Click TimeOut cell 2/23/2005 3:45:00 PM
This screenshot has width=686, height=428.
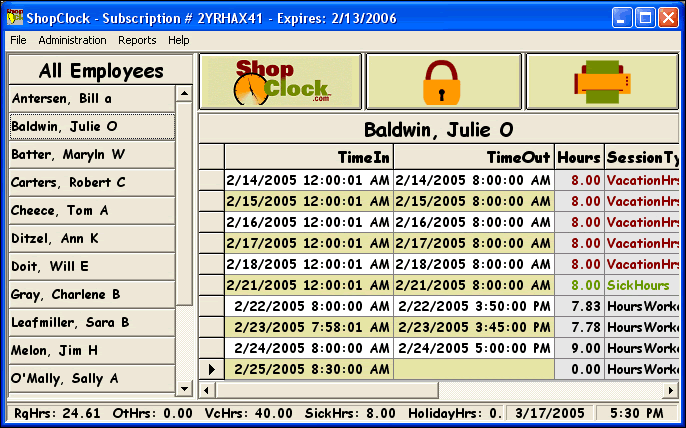(474, 327)
